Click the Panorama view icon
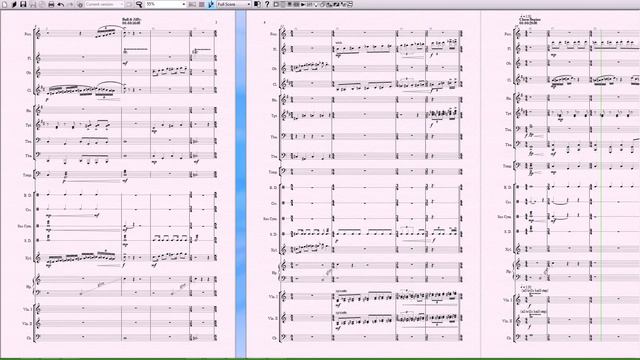The image size is (640, 360). coord(192,4)
